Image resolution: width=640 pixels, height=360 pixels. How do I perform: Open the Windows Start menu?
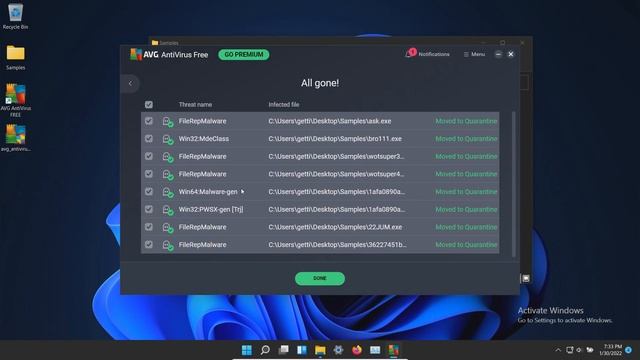(x=247, y=350)
